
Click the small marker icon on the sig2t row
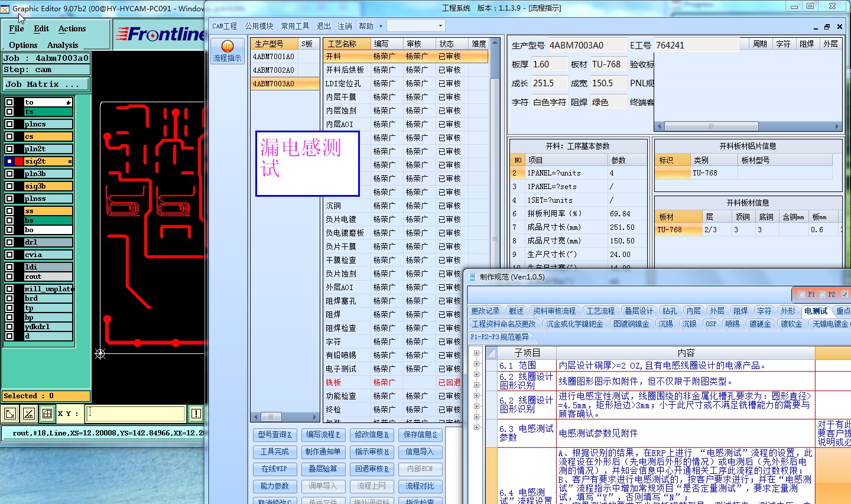coord(70,161)
